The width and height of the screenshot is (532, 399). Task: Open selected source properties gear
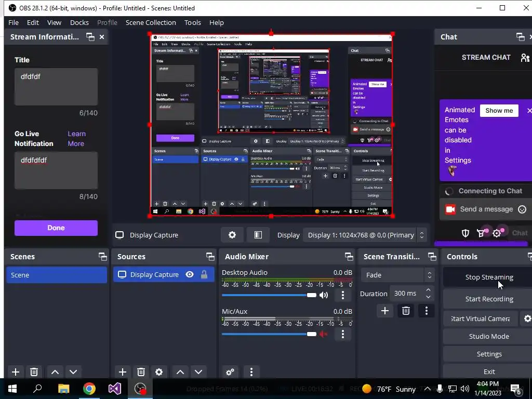(x=159, y=372)
